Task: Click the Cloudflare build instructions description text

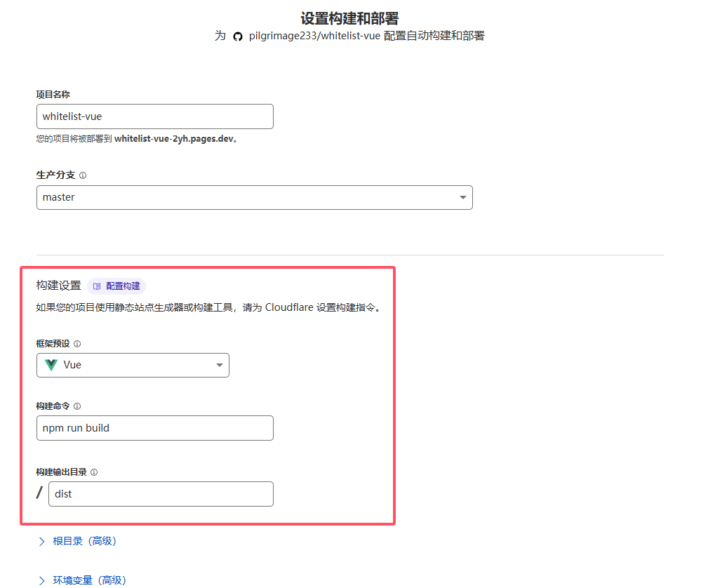Action: pyautogui.click(x=209, y=307)
